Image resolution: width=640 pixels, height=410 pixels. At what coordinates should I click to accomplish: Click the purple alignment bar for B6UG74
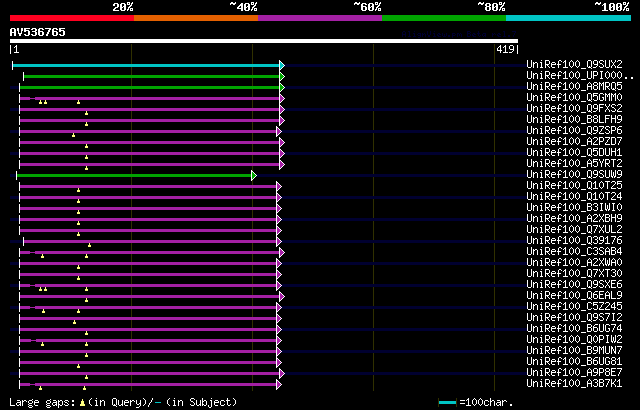point(148,330)
